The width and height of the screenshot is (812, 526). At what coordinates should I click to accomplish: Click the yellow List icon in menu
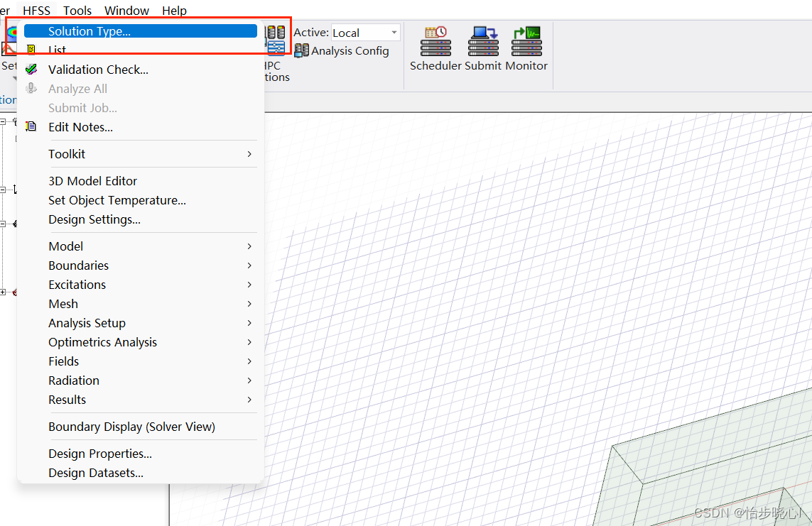point(31,50)
